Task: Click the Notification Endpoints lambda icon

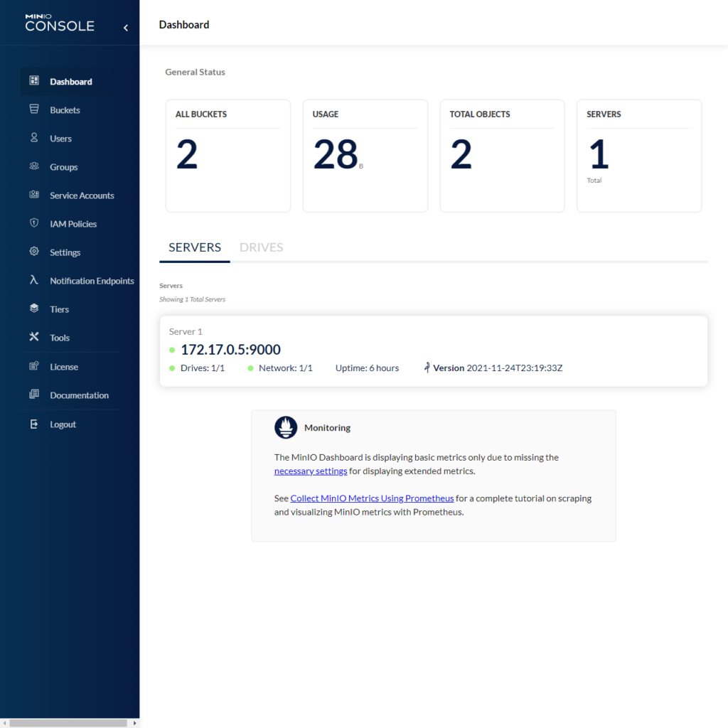Action: pos(34,280)
